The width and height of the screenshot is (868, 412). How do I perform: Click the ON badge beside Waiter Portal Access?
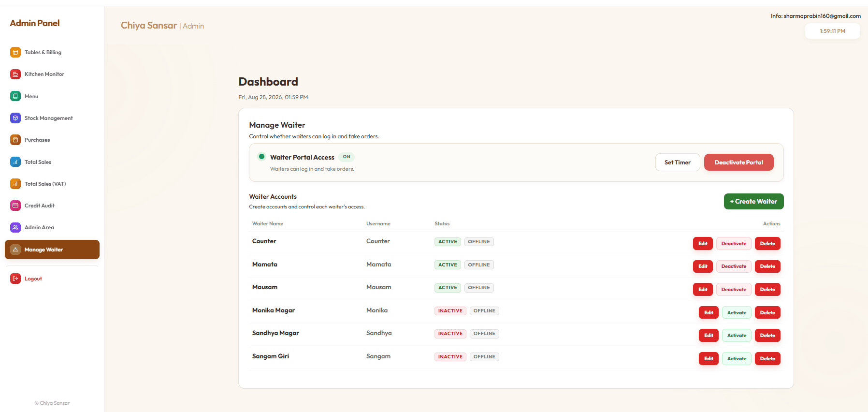point(347,157)
